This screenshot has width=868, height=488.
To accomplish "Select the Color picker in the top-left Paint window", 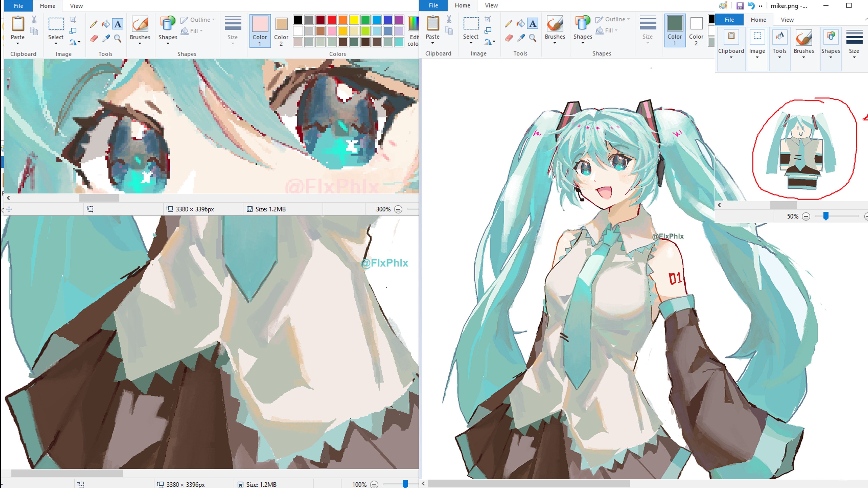I will [106, 38].
